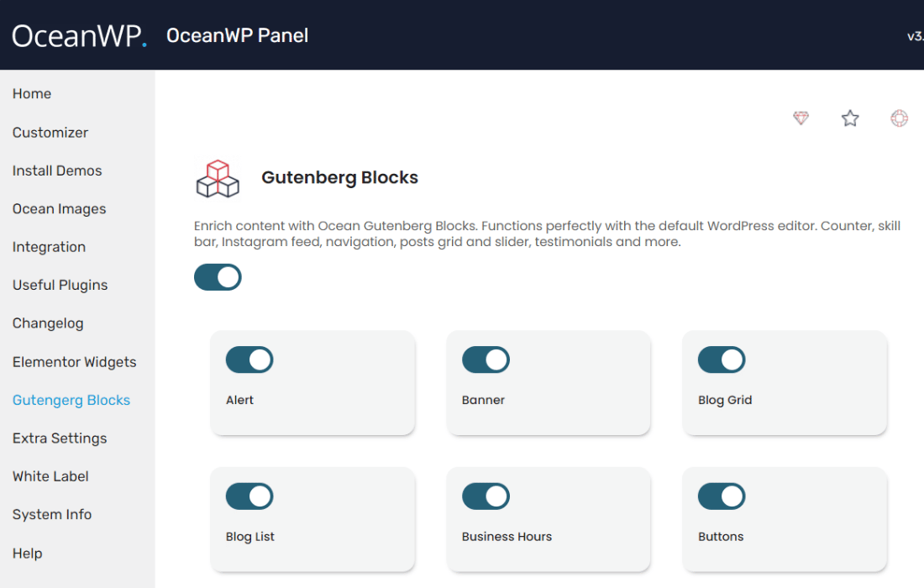Toggle the Business Hours block

pyautogui.click(x=486, y=496)
